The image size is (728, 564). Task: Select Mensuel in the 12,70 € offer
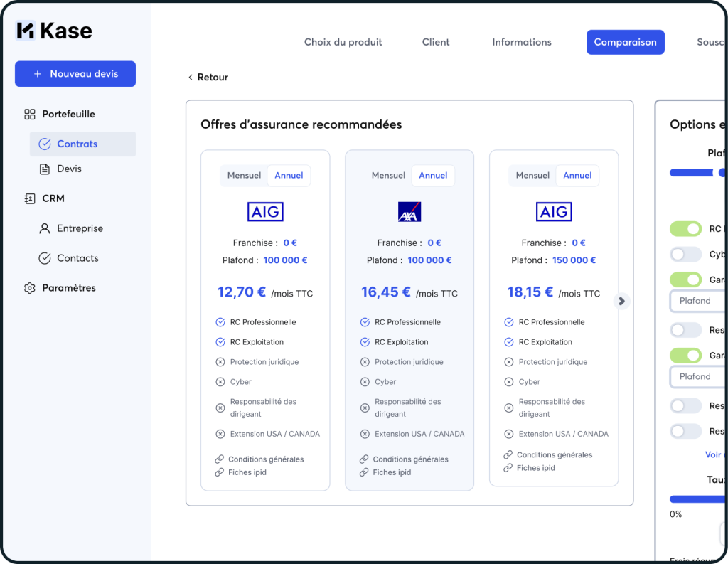(245, 176)
